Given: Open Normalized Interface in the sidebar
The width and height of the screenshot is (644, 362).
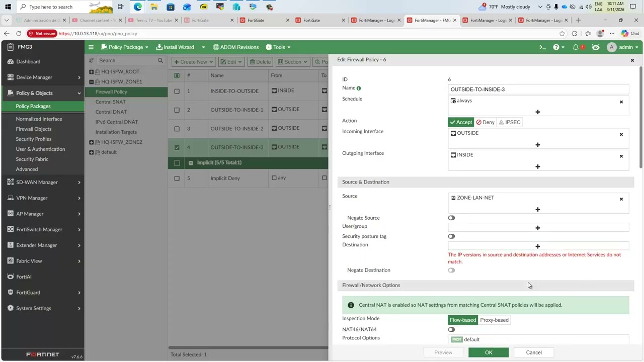Looking at the screenshot, I should click(x=39, y=119).
